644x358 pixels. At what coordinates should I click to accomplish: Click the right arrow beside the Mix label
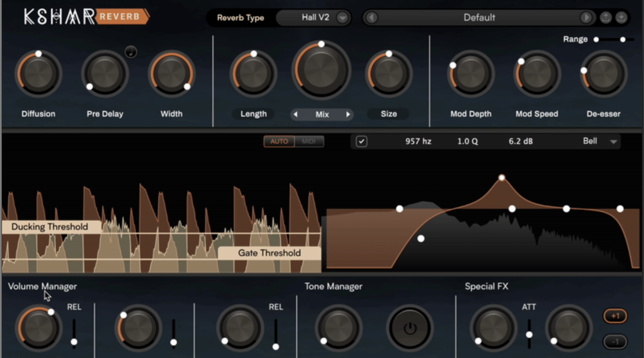tap(348, 115)
